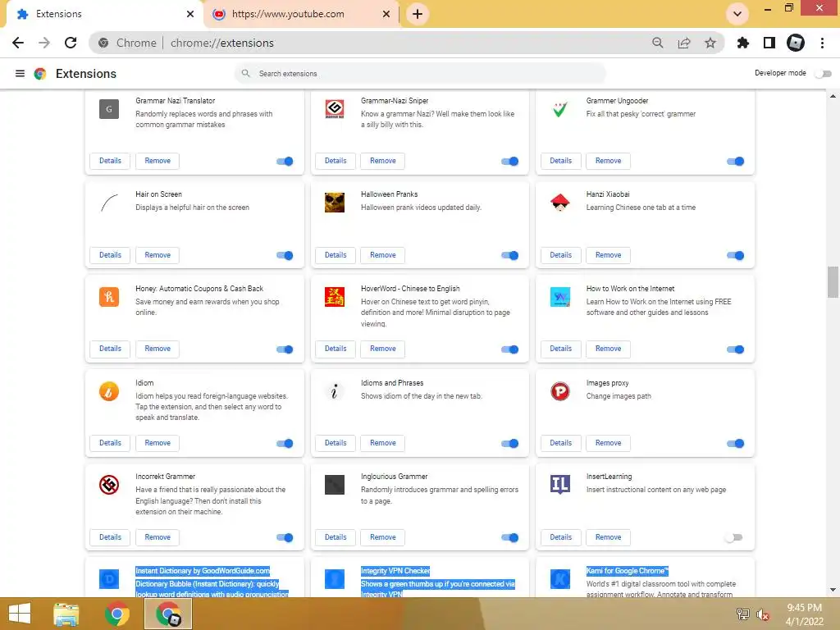Disable the HoverWord extension toggle

(x=510, y=349)
